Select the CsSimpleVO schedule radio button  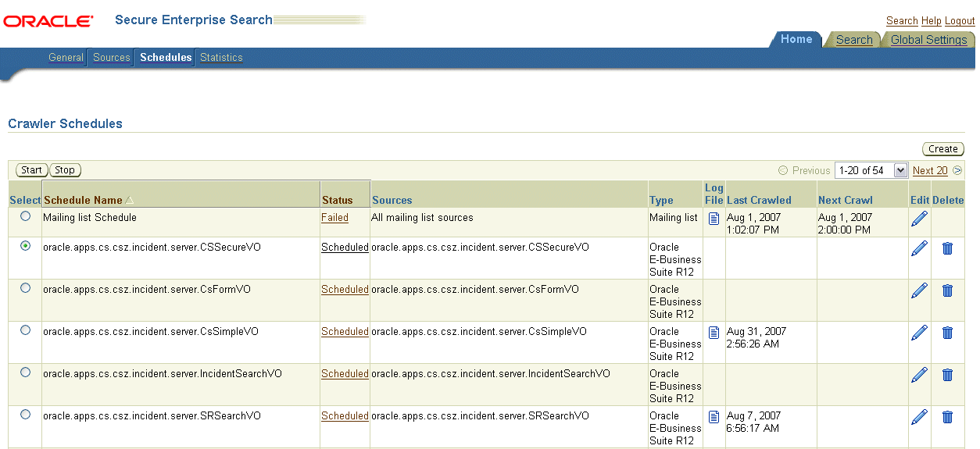click(x=26, y=330)
